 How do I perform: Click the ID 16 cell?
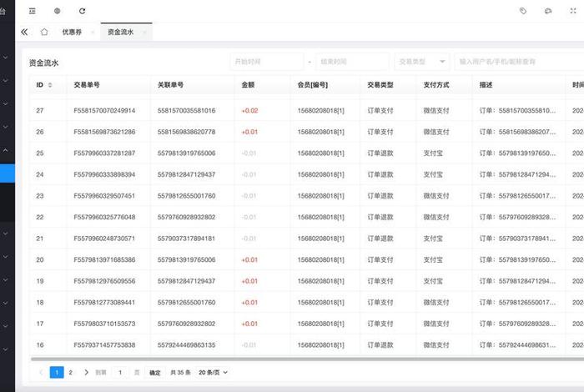40,345
